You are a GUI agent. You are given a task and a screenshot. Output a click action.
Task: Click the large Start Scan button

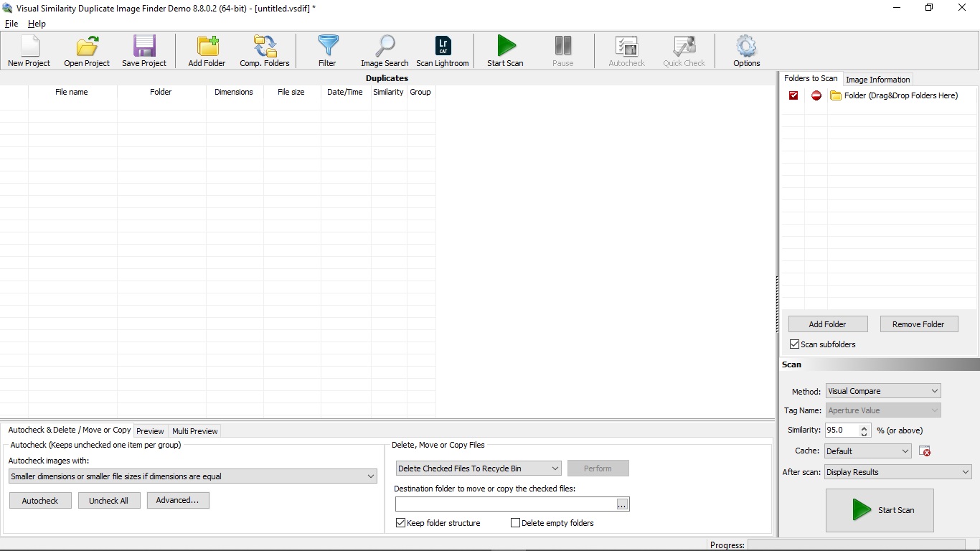[x=880, y=510]
